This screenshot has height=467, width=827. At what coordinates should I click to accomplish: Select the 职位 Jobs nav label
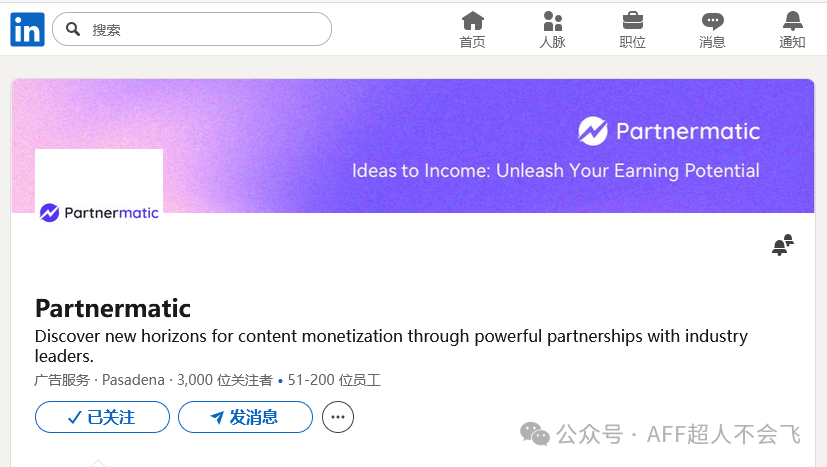coord(632,42)
